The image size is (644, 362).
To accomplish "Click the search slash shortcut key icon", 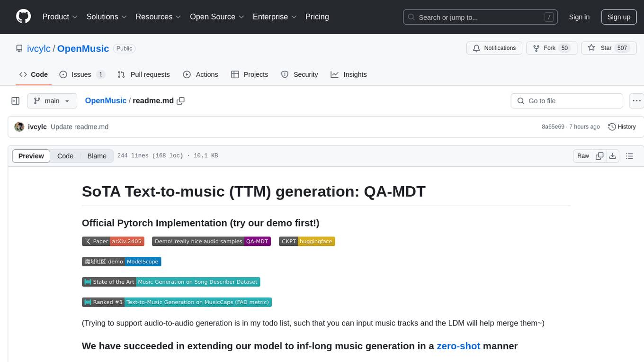I will 549,17.
